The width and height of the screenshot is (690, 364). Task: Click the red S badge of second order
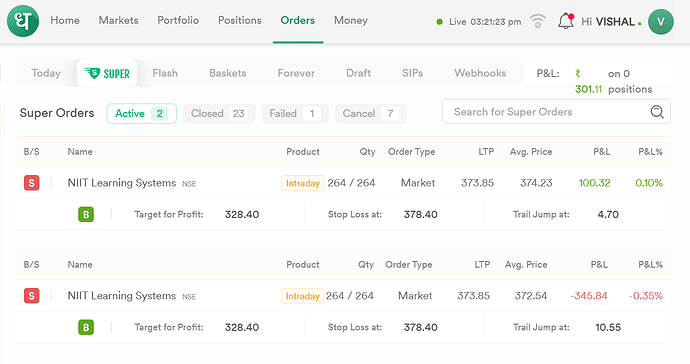click(x=32, y=296)
